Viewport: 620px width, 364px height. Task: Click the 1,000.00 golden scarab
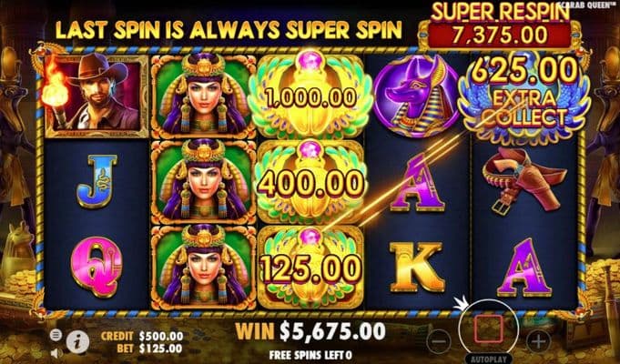(310, 96)
